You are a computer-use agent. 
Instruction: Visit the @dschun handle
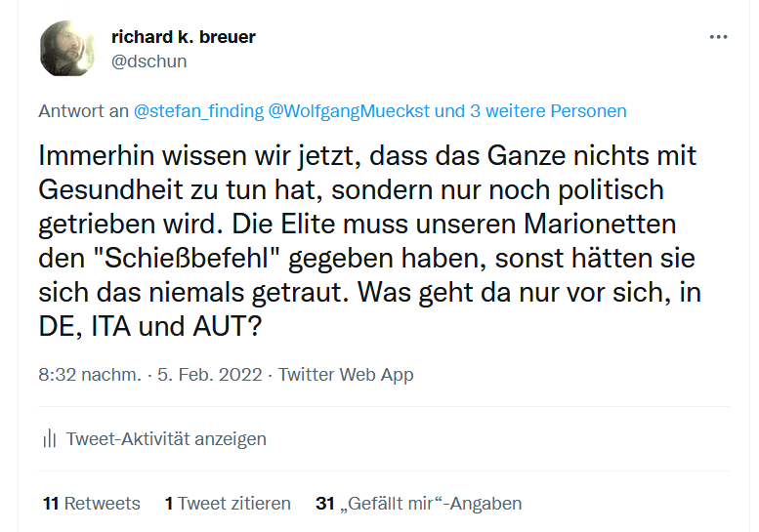[149, 61]
